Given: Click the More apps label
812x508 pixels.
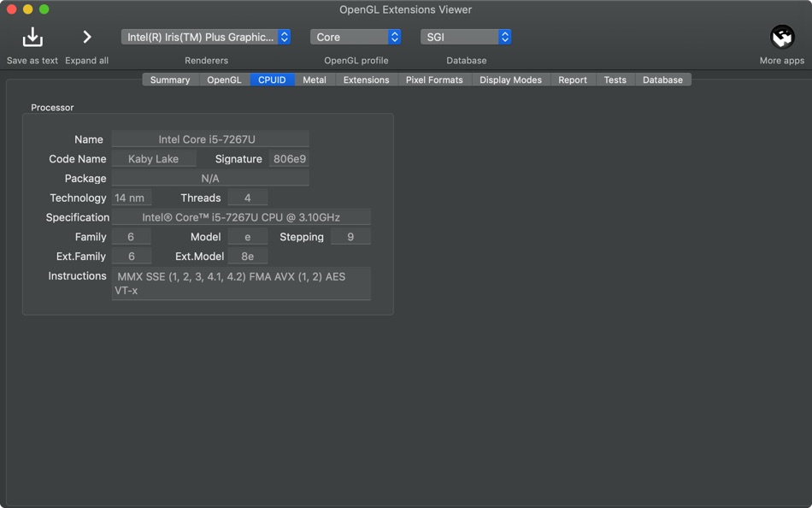Looking at the screenshot, I should (x=782, y=61).
